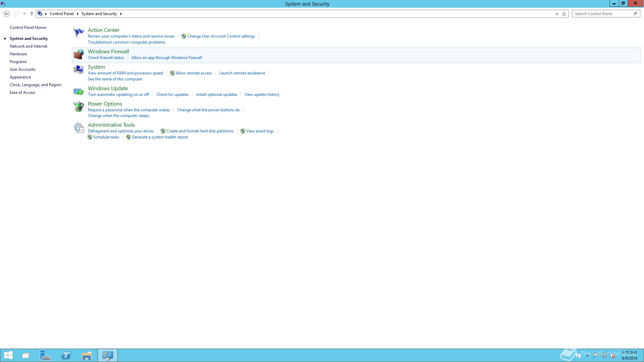Click View amount of RAM and processor speed
Image resolution: width=644 pixels, height=362 pixels.
click(x=125, y=73)
